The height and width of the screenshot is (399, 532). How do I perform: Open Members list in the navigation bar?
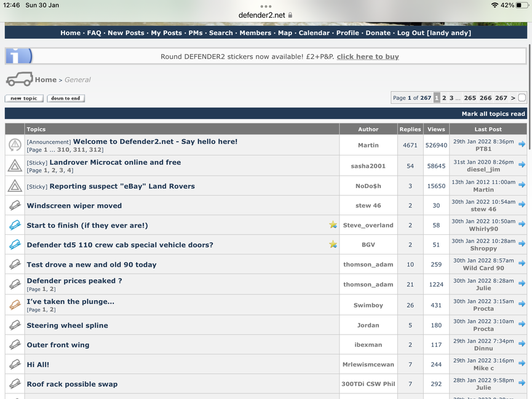pyautogui.click(x=255, y=33)
